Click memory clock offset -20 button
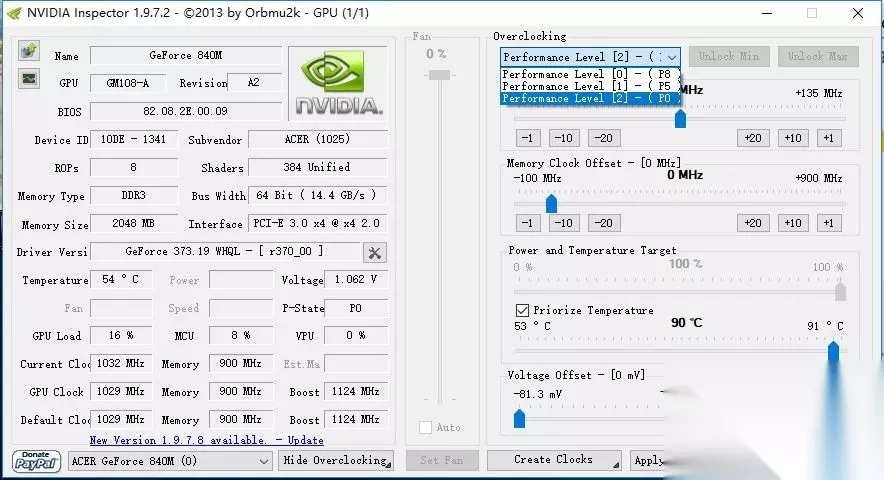 604,223
